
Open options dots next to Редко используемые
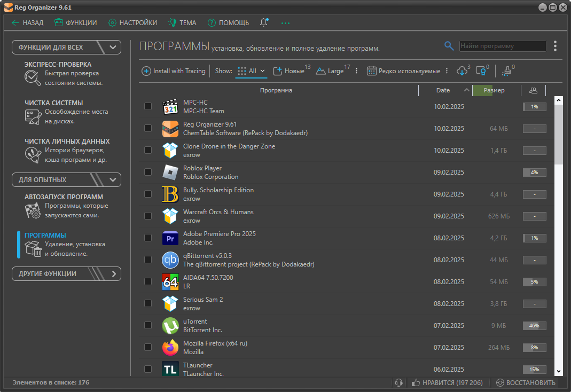[447, 71]
